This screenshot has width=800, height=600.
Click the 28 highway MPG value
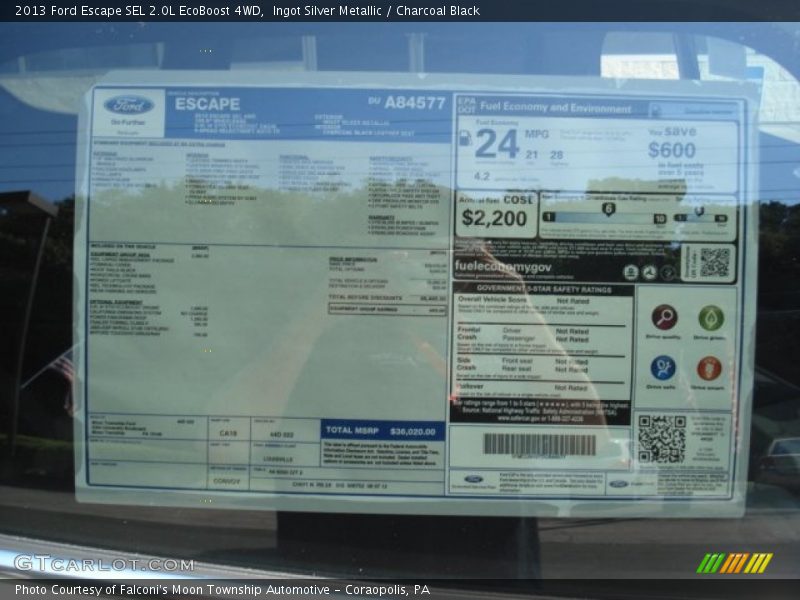(557, 155)
